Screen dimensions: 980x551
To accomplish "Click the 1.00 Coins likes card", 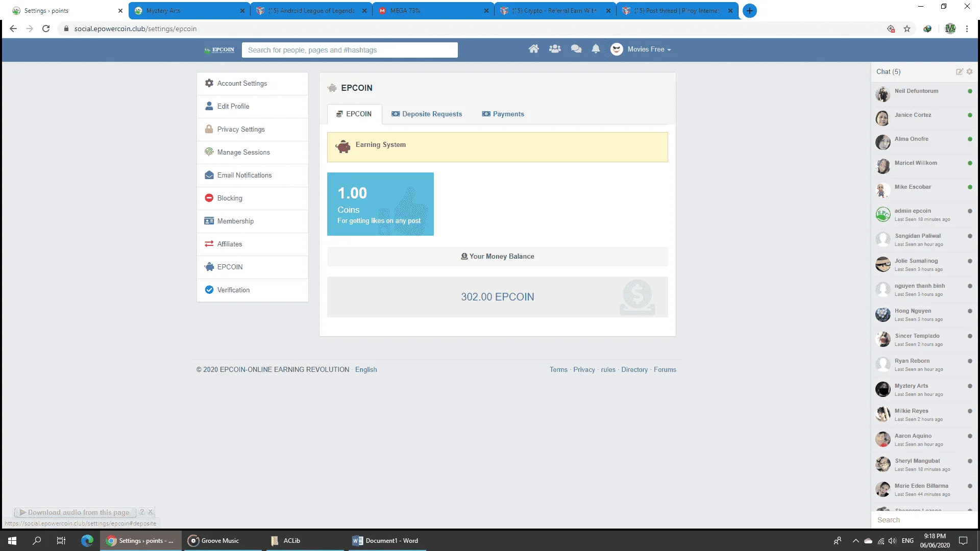I will 380,204.
